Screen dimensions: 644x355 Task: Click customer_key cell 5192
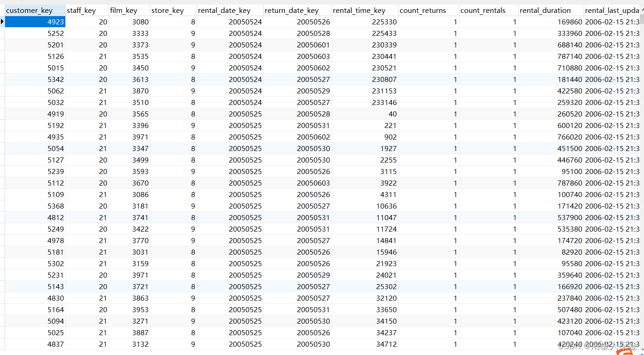(35, 125)
